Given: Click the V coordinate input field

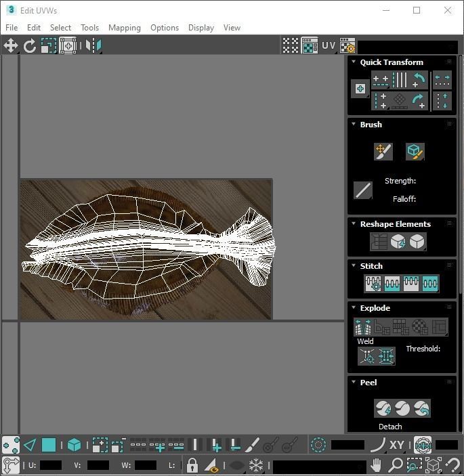Looking at the screenshot, I should [x=98, y=465].
